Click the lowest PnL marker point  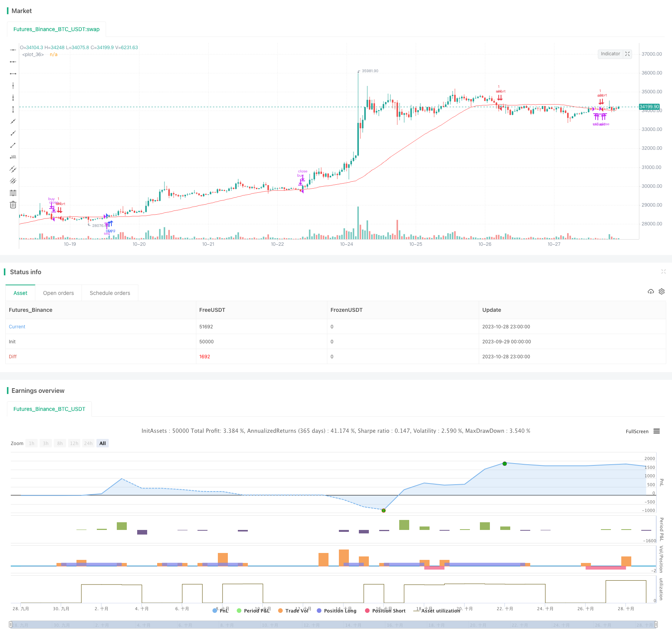point(383,510)
